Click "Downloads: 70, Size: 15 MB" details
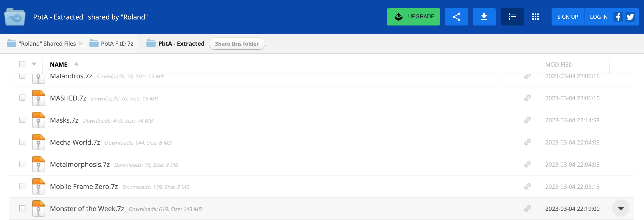Viewport: 644px width, 220px height. pyautogui.click(x=124, y=99)
